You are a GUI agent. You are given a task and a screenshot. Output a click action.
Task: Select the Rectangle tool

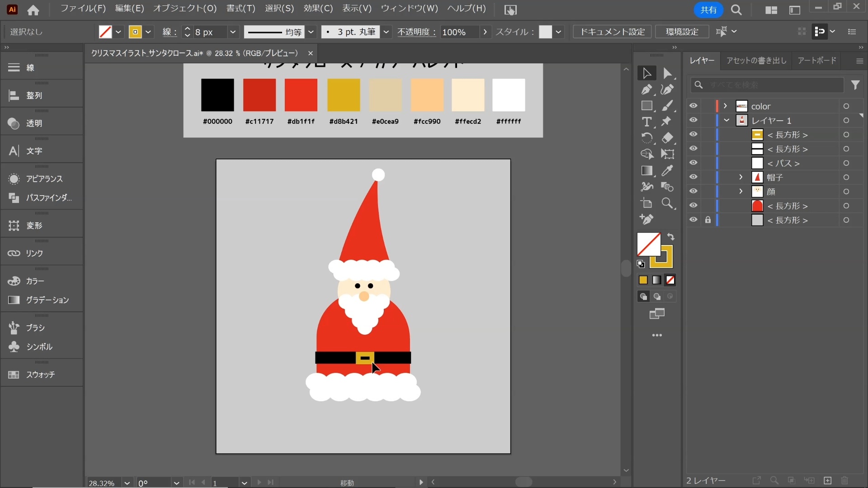click(x=647, y=106)
